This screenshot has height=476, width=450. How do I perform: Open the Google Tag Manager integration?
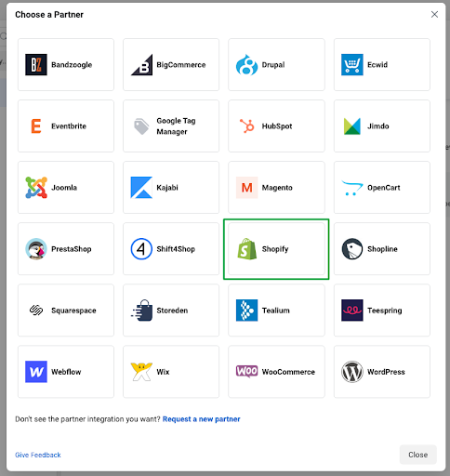pyautogui.click(x=171, y=126)
